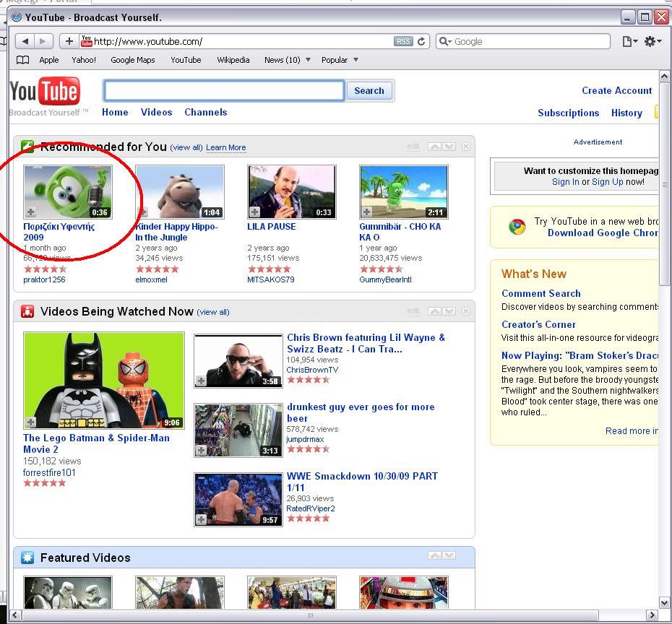Go to the Videos tab
The width and height of the screenshot is (672, 624).
pyautogui.click(x=156, y=112)
